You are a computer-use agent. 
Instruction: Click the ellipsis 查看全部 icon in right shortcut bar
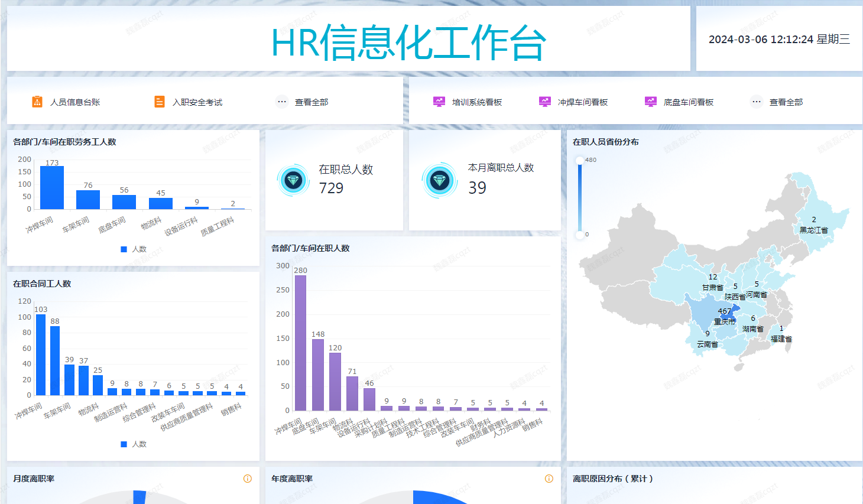755,101
